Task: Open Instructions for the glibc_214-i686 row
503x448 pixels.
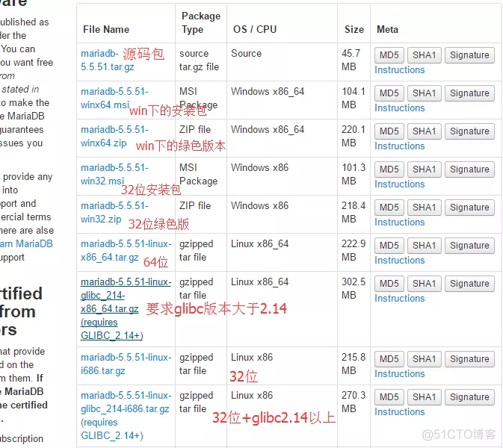Action: (400, 412)
